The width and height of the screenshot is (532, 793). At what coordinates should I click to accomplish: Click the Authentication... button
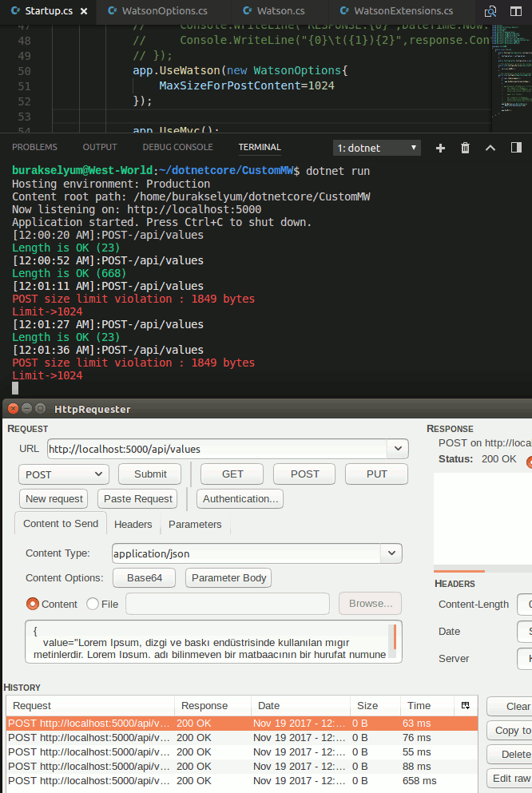240,498
